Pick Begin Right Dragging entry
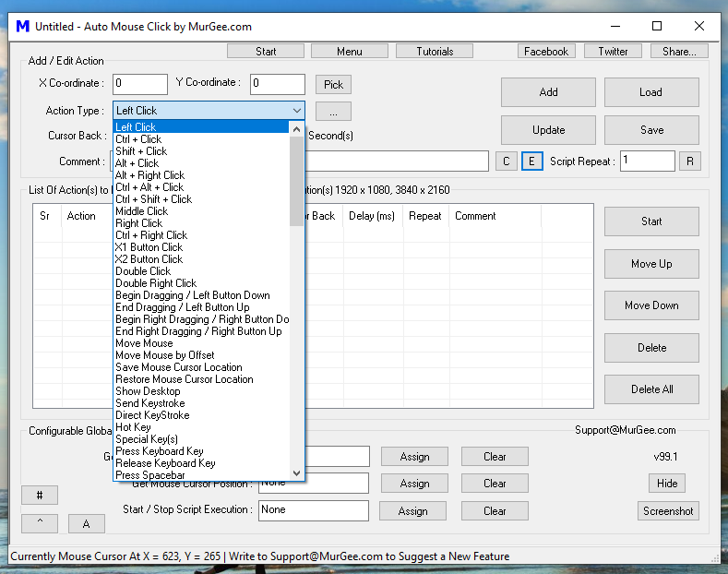Image resolution: width=728 pixels, height=574 pixels. 202,319
